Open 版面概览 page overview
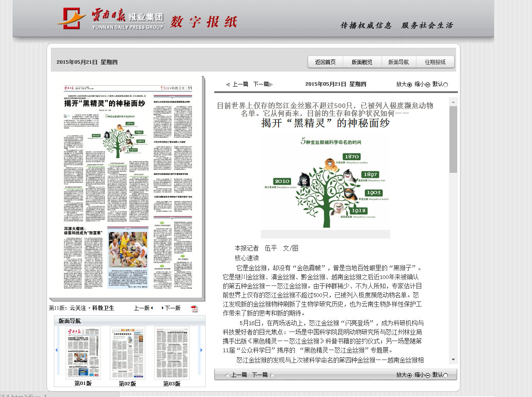The image size is (532, 397). (362, 62)
